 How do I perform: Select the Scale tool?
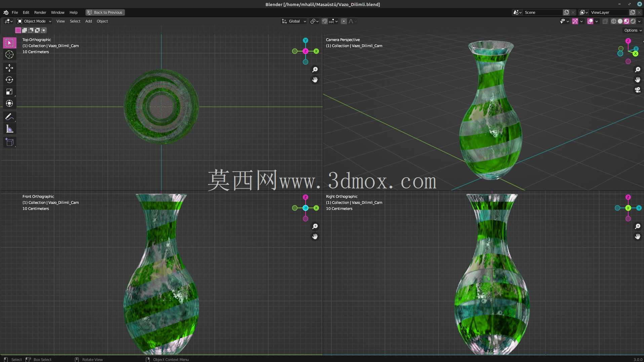[x=9, y=92]
